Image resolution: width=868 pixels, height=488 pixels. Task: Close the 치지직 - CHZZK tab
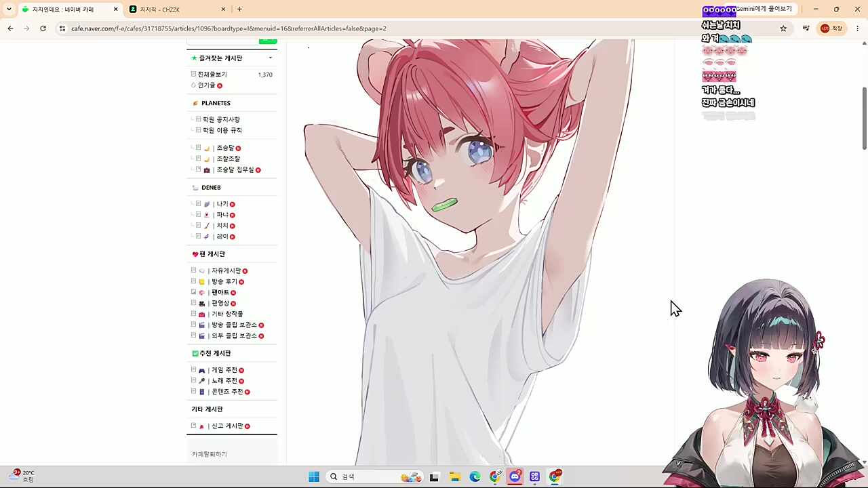(224, 9)
